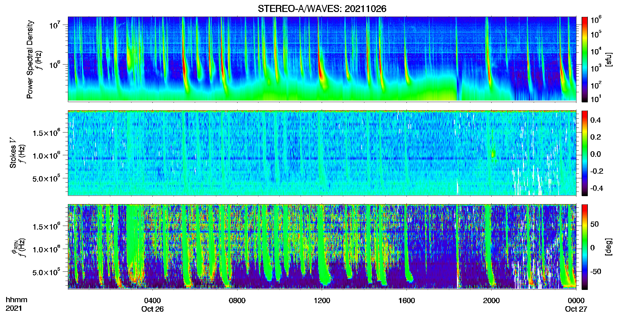
Task: Click the Power Spectral Density axis label
Action: coord(30,59)
